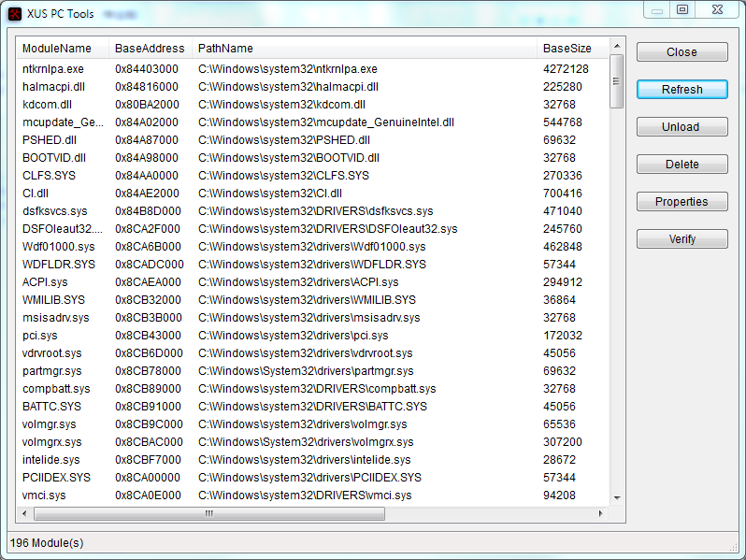The height and width of the screenshot is (560, 746).
Task: Select the Wdf01000.sys module row
Action: point(312,247)
